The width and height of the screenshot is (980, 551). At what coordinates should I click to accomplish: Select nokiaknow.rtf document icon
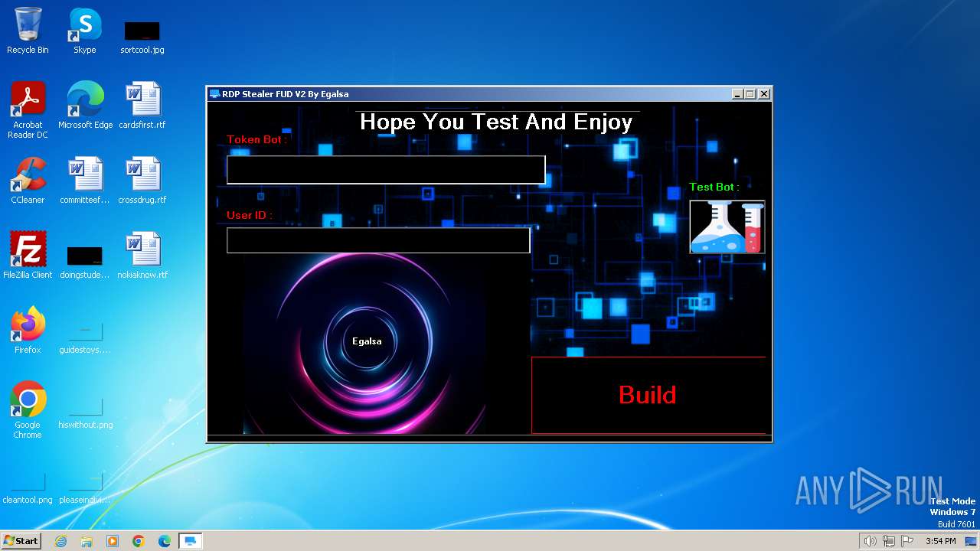click(142, 256)
